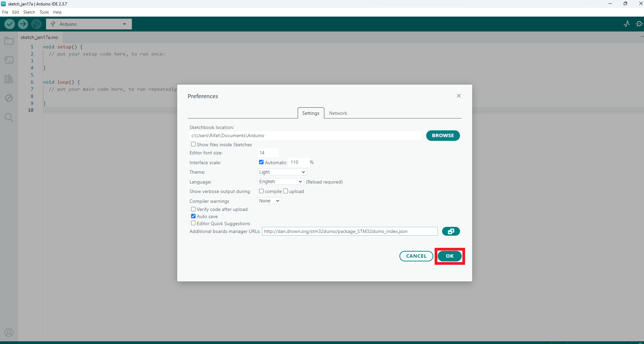Image resolution: width=644 pixels, height=344 pixels.
Task: Click the edit additional boards URLs icon
Action: point(451,231)
